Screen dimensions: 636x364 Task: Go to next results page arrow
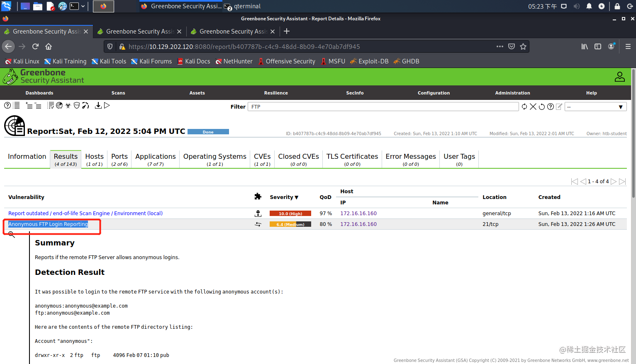(614, 182)
